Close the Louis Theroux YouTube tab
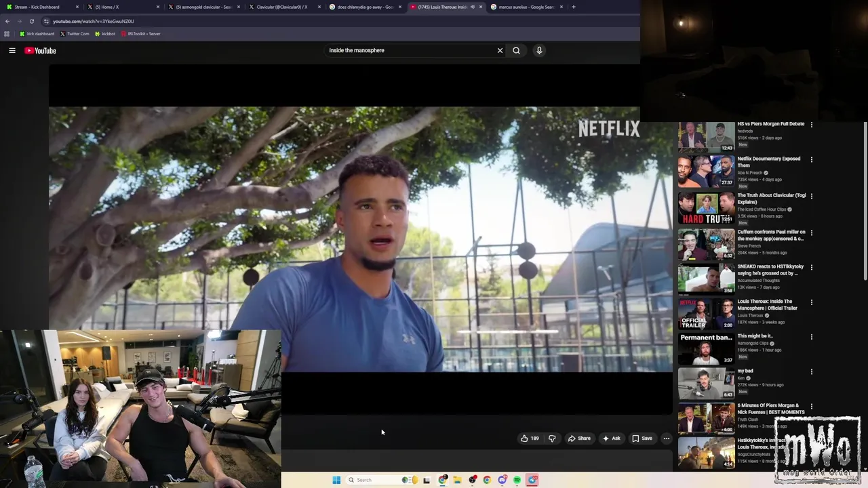The width and height of the screenshot is (868, 488). [x=481, y=7]
